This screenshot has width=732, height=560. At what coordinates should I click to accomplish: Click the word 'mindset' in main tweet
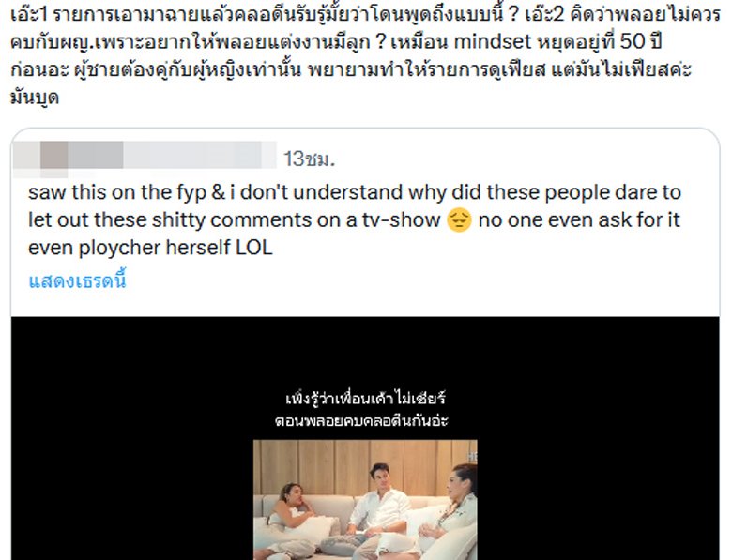(x=493, y=42)
